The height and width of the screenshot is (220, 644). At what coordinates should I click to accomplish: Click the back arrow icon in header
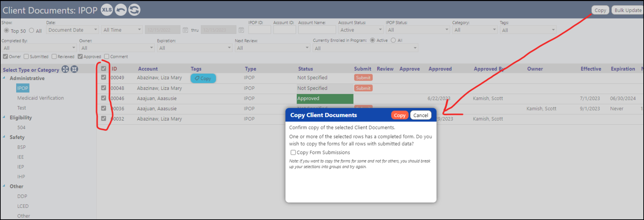click(120, 10)
